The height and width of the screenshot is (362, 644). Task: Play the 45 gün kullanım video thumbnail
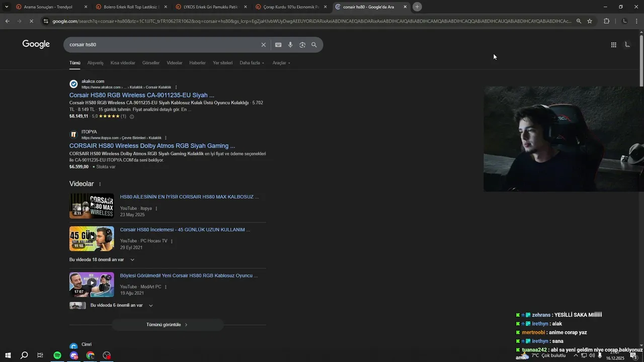coord(92,238)
